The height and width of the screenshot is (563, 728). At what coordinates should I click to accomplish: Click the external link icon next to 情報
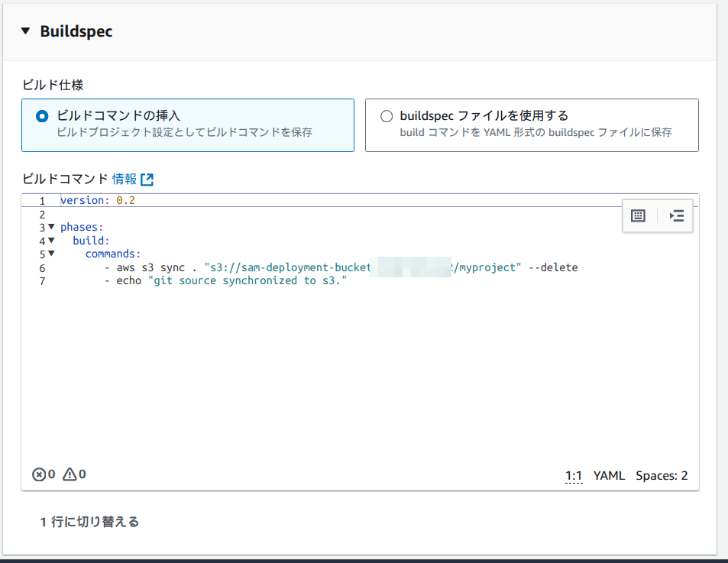tap(145, 179)
